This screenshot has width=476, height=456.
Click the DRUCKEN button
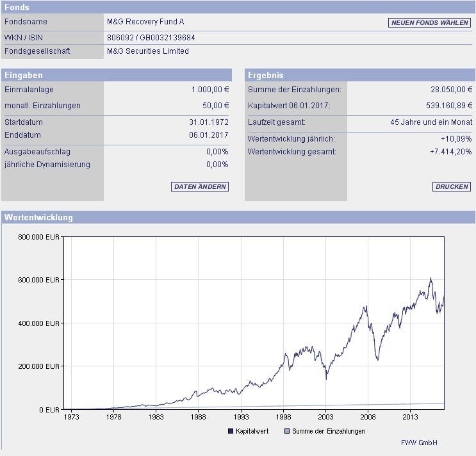(x=452, y=186)
